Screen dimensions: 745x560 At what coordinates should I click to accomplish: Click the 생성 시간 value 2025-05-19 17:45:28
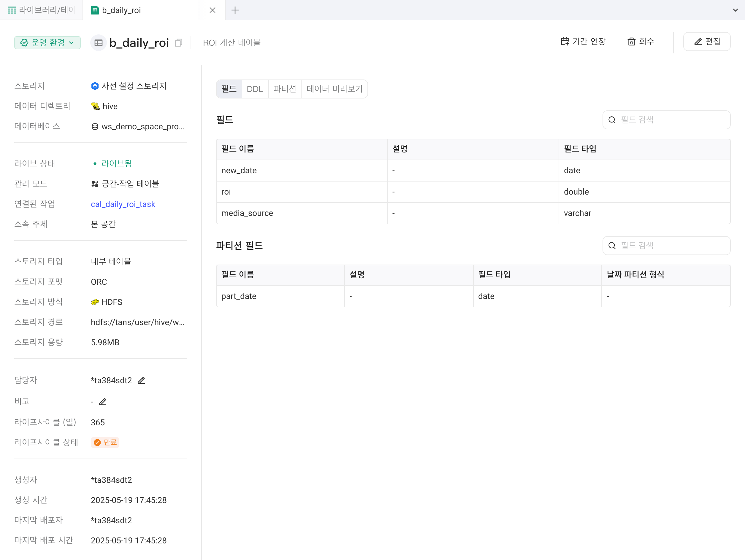[x=129, y=500]
